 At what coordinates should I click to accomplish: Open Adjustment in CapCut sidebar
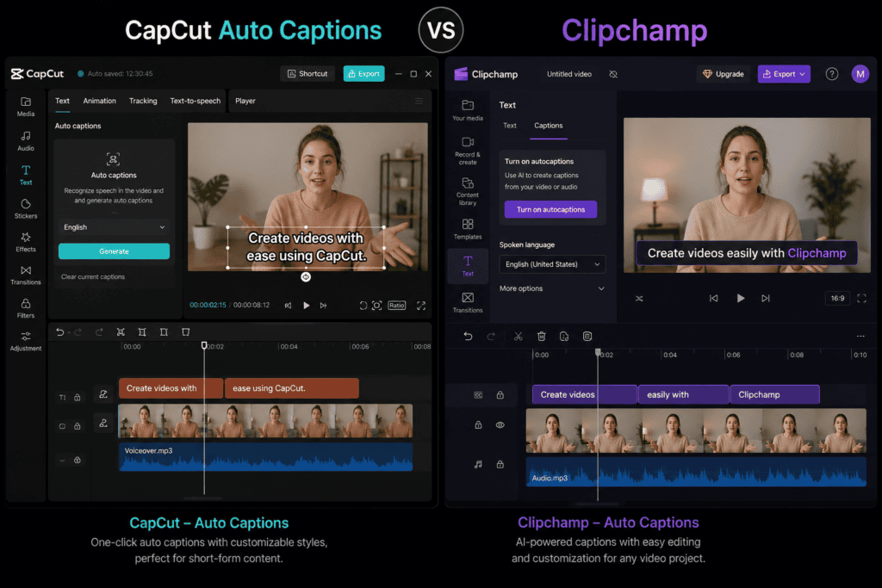click(26, 341)
